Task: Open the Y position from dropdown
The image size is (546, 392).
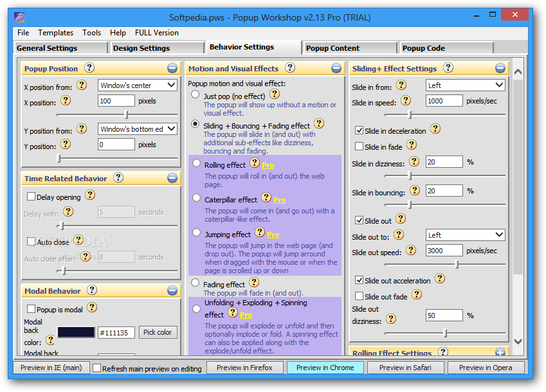Action: coord(138,129)
